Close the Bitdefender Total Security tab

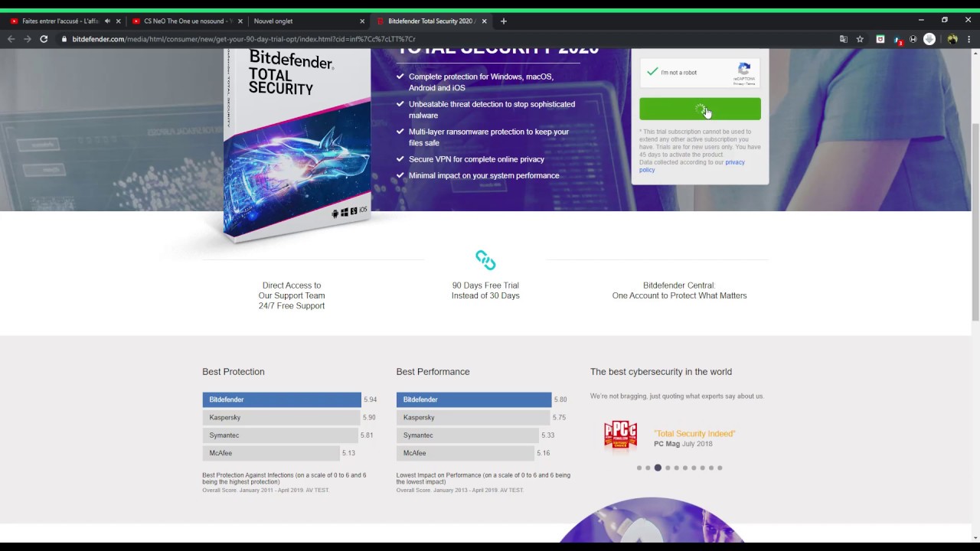(x=484, y=21)
